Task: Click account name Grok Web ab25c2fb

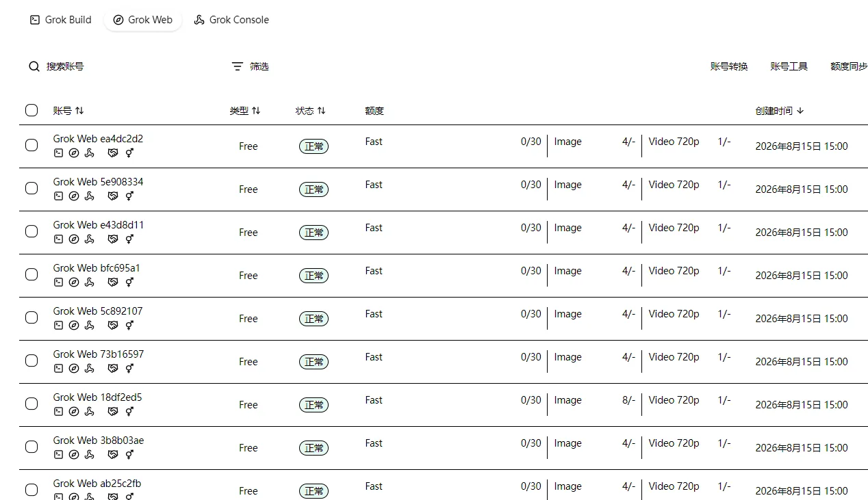Action: [97, 484]
